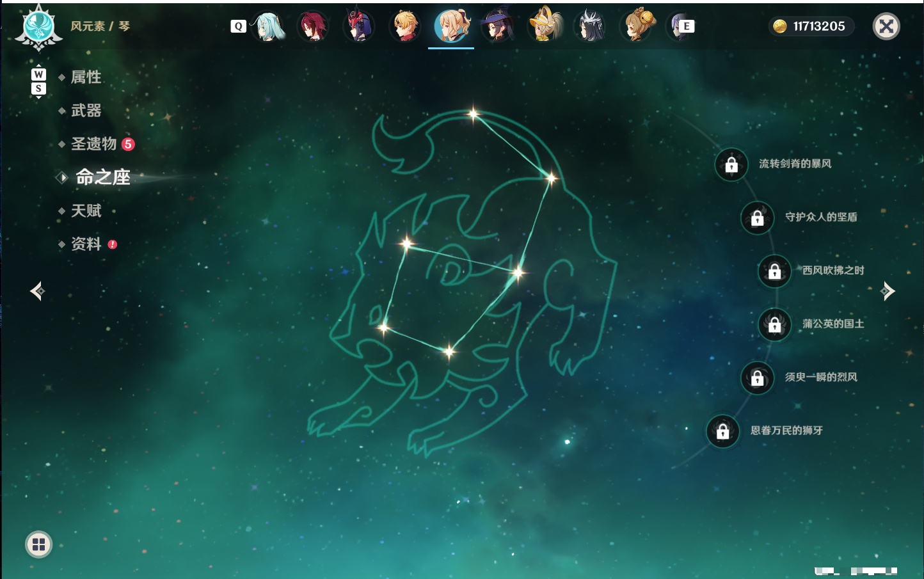Select the red-haired character portrait
Image resolution: width=924 pixels, height=579 pixels.
click(x=313, y=26)
